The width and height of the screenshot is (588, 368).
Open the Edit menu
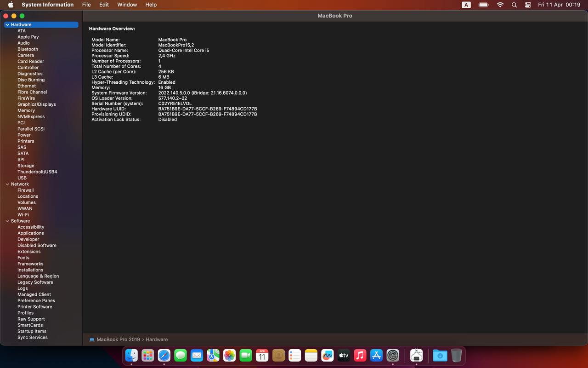pos(104,5)
